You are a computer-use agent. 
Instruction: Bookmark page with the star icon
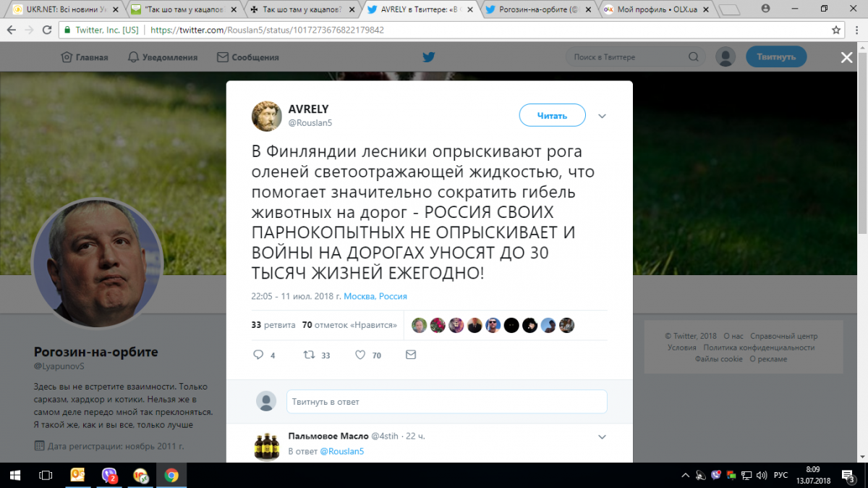[836, 30]
